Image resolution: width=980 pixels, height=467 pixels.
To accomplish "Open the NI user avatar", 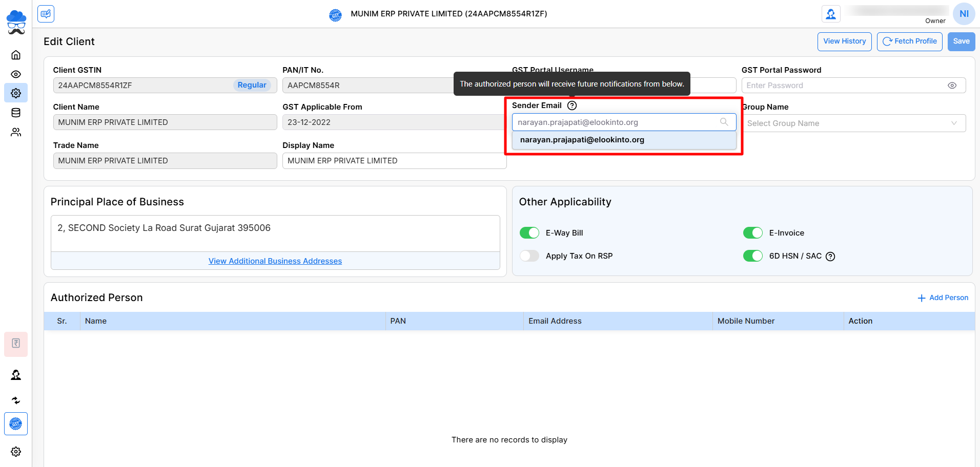I will point(964,14).
